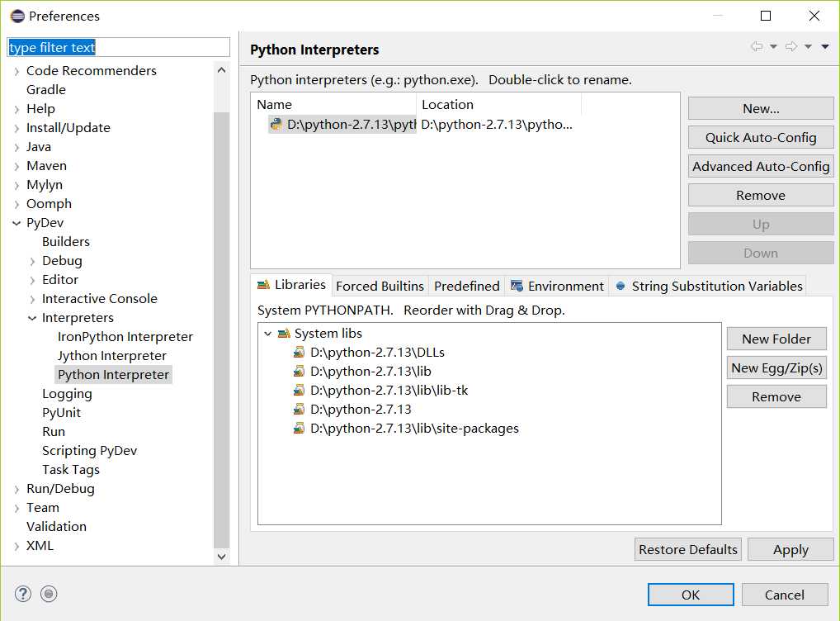Click the help question mark icon
The height and width of the screenshot is (621, 840).
click(23, 594)
